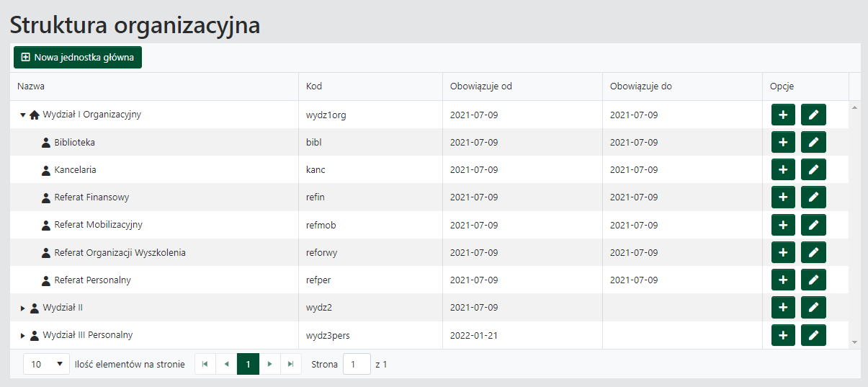The image size is (868, 387).
Task: Open the items per page dropdown
Action: 46,365
